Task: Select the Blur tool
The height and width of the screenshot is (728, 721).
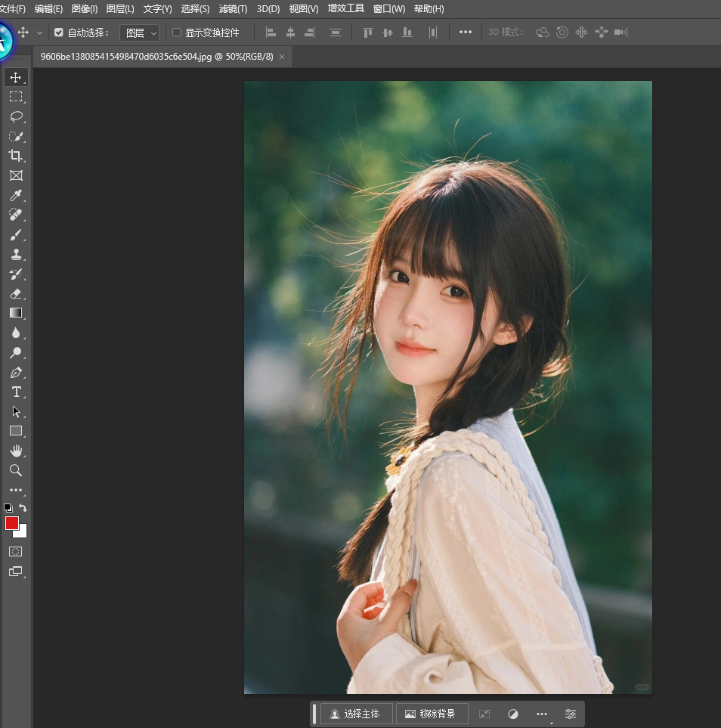Action: 16,333
